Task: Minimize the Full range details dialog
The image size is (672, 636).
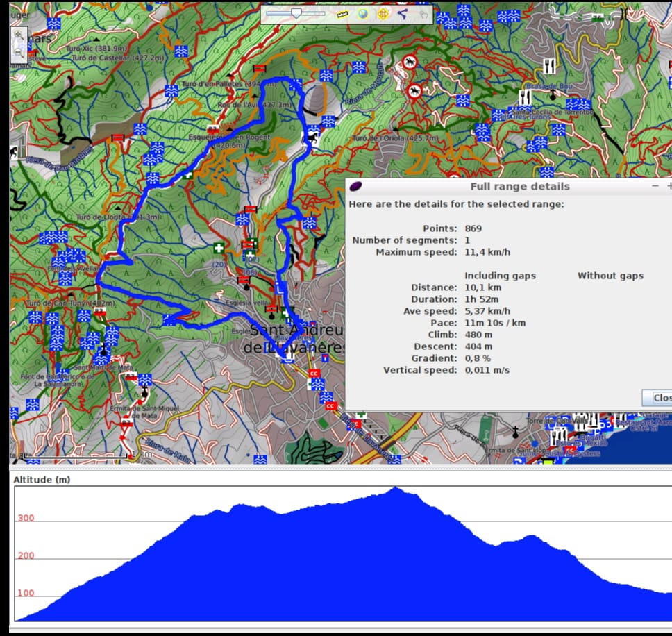Action: pyautogui.click(x=655, y=186)
